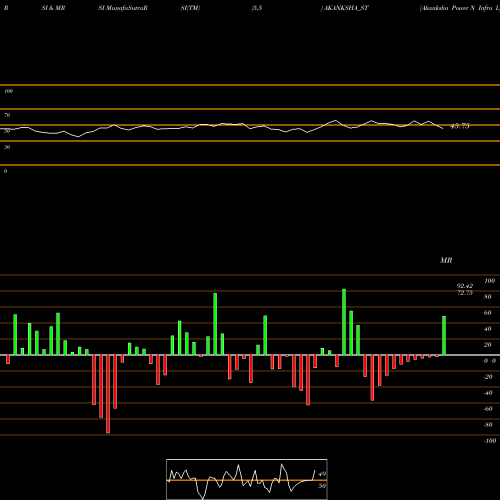The width and height of the screenshot is (500, 500).
Task: Click the MR axis label '20'
Action: (488, 345)
